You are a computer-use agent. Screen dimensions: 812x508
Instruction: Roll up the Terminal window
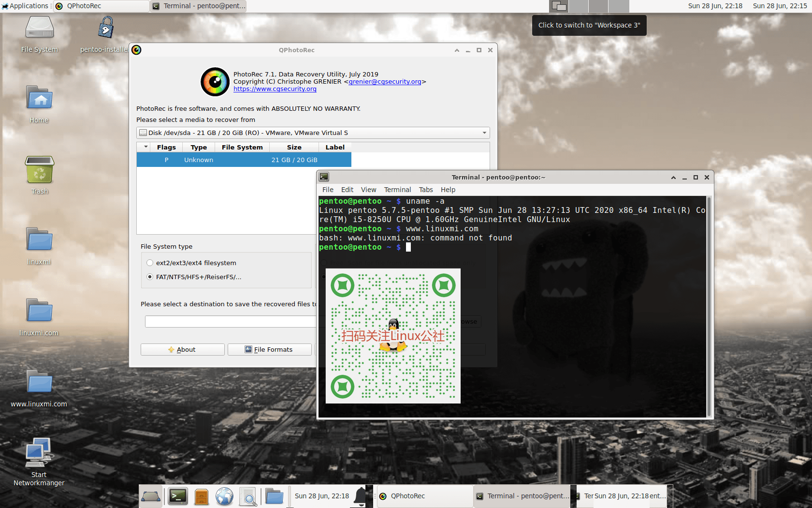click(673, 178)
